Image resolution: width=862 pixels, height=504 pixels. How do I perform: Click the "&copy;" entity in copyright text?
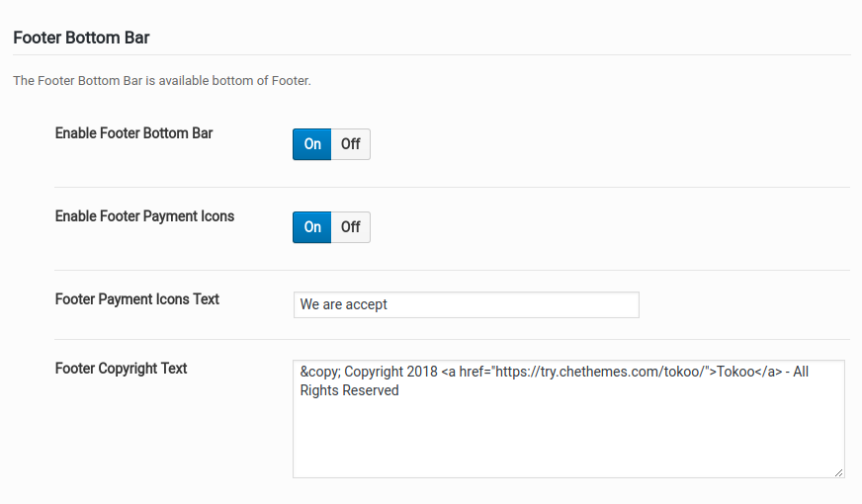coord(320,372)
